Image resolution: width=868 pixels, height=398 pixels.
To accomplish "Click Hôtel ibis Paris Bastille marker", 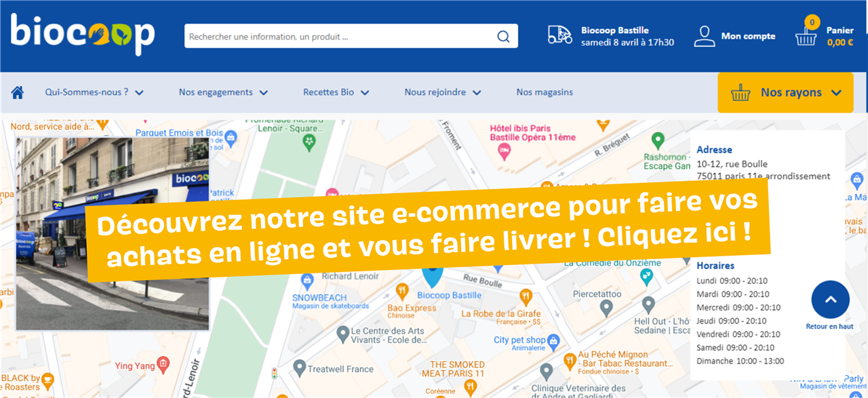I will click(503, 152).
